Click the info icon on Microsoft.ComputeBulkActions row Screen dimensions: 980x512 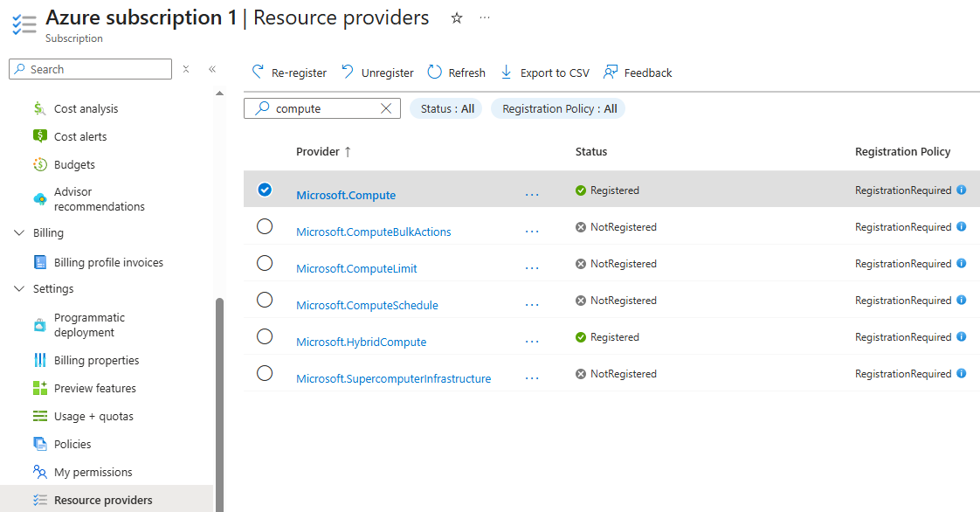tap(962, 226)
